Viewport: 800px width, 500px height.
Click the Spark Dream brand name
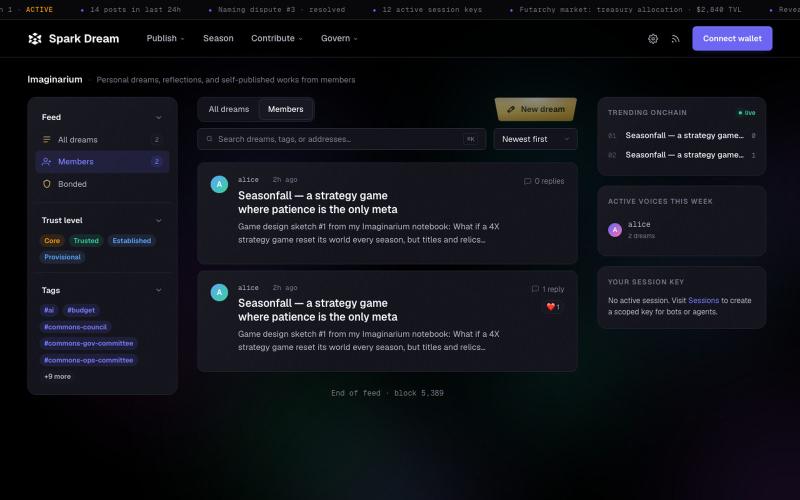84,39
